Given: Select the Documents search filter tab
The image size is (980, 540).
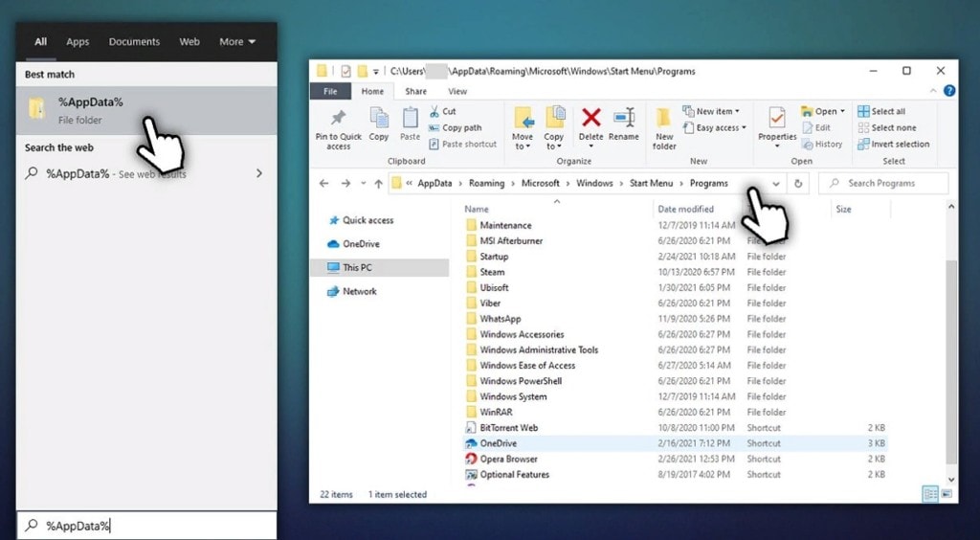Looking at the screenshot, I should [134, 42].
